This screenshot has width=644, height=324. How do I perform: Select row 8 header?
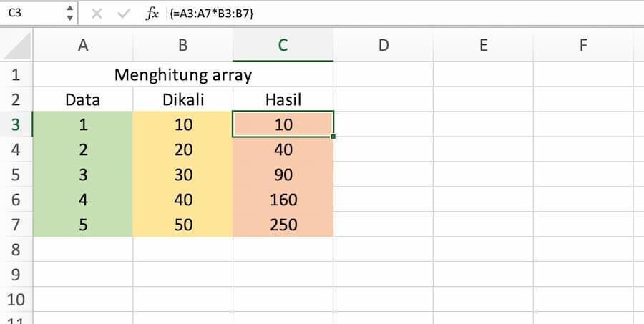coord(16,249)
